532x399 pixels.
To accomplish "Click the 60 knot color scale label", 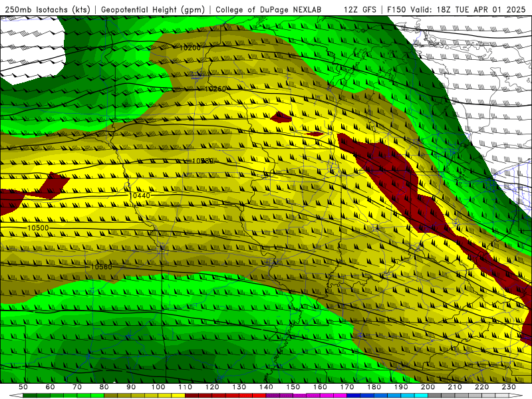I will [50, 387].
